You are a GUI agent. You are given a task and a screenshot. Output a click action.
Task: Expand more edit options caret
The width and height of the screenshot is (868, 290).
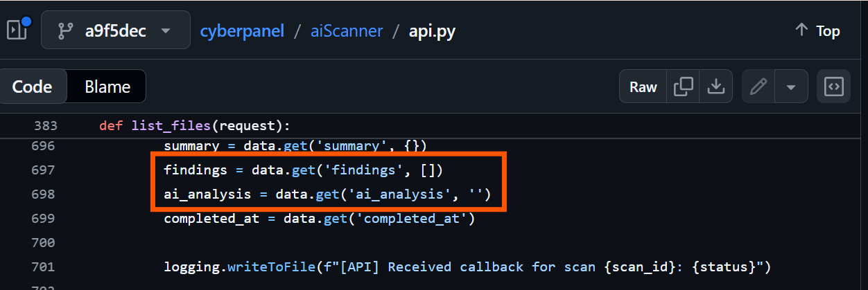791,87
